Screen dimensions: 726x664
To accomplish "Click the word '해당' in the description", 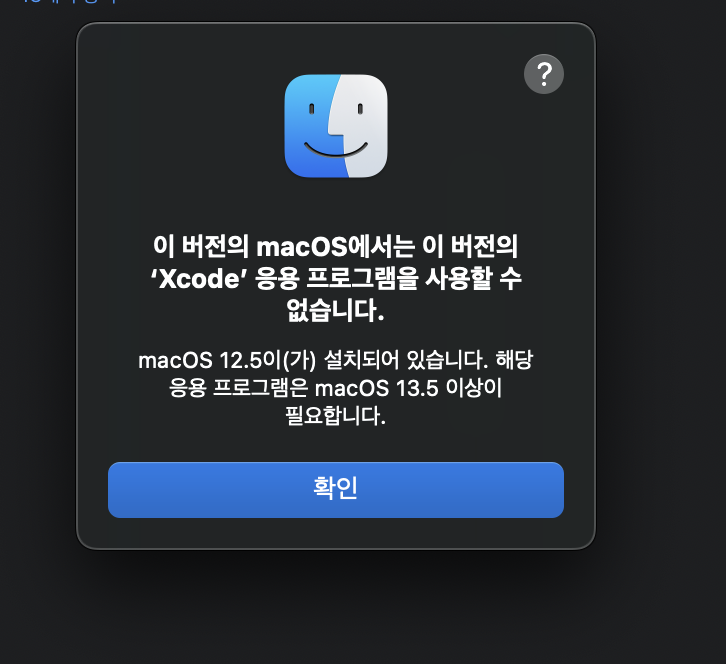I will (514, 360).
